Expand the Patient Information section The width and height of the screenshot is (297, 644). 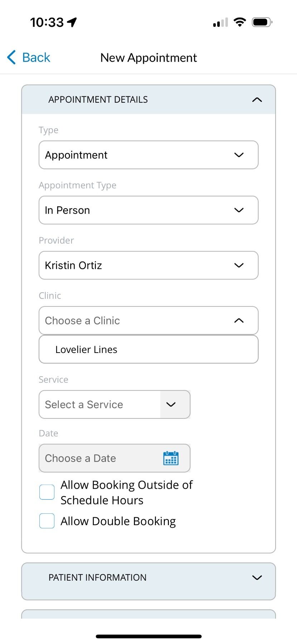[257, 577]
